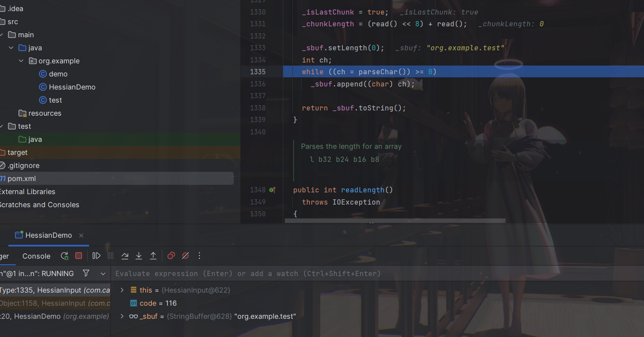Image resolution: width=644 pixels, height=337 pixels.
Task: Select the Object:1158 HessianInput stack frame
Action: pos(55,303)
